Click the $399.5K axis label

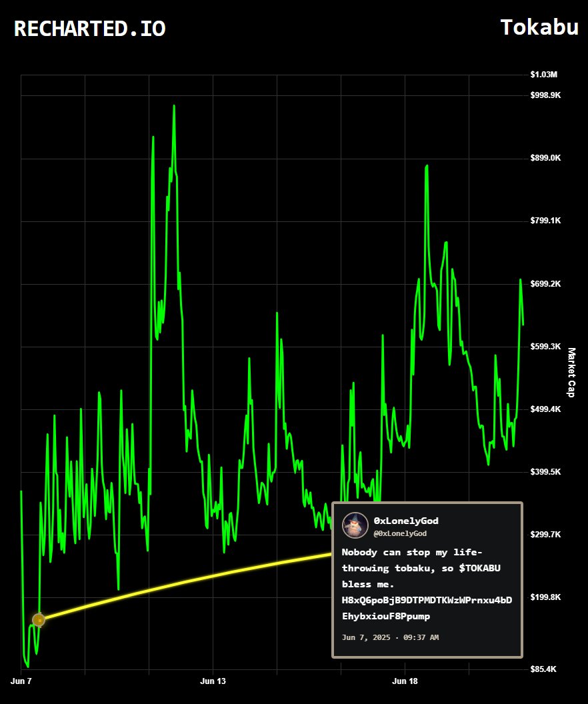point(545,471)
